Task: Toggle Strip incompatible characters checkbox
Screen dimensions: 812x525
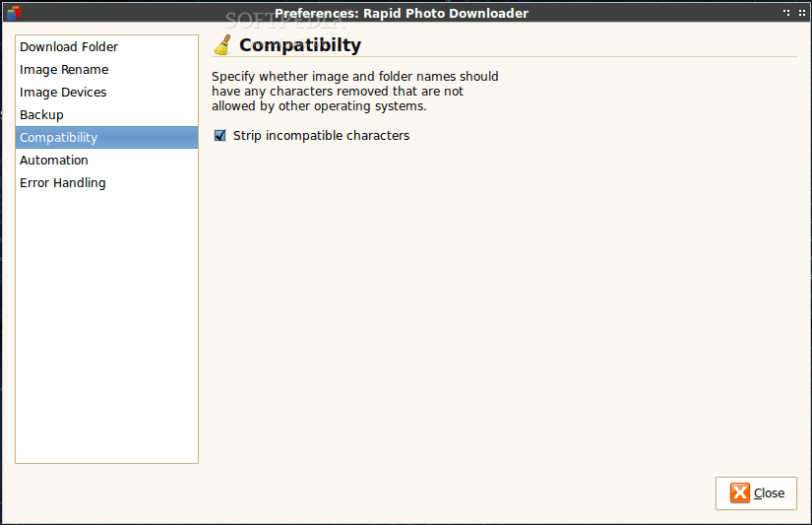Action: pyautogui.click(x=220, y=136)
